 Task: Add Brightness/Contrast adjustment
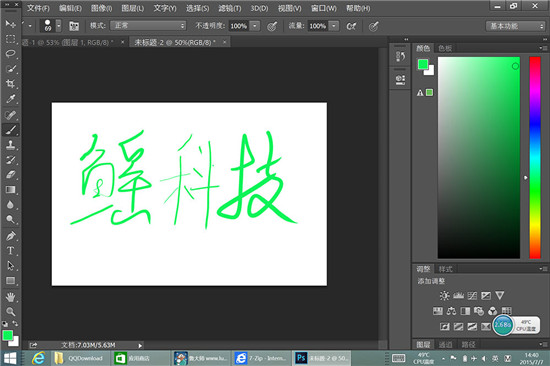click(444, 295)
